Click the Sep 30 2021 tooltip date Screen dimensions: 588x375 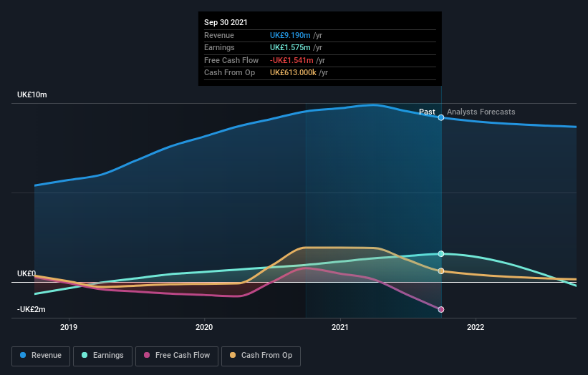pos(226,22)
